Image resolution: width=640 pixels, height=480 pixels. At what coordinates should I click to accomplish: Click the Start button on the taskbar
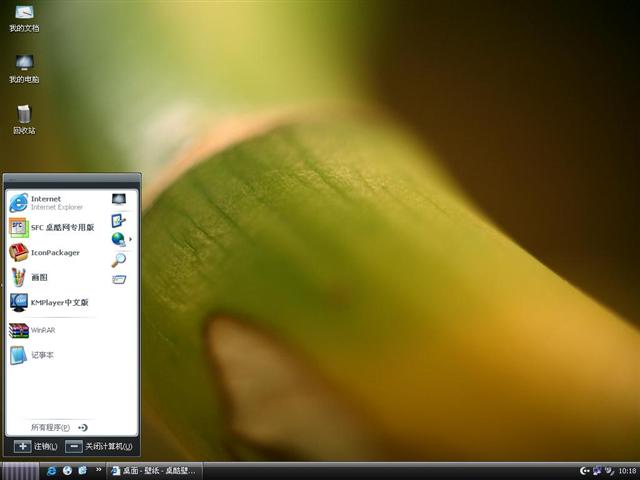[20, 471]
